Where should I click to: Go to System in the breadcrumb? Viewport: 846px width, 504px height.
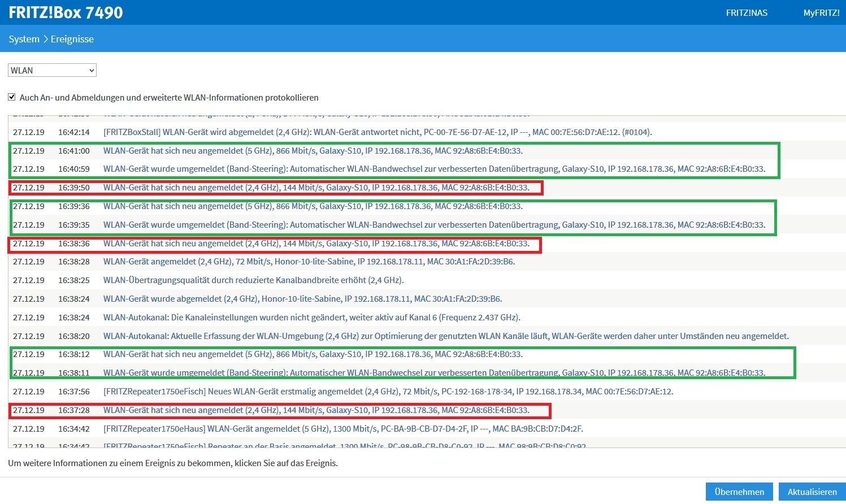click(24, 39)
